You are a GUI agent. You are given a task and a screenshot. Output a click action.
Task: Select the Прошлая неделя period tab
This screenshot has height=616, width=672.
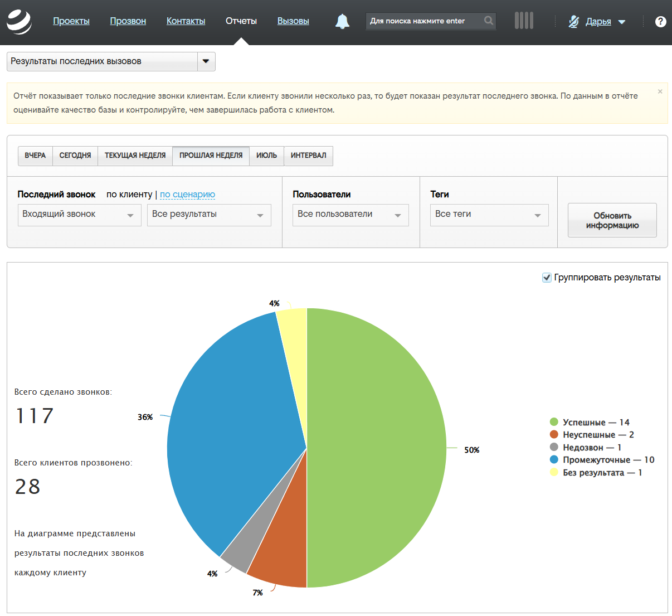coord(211,156)
